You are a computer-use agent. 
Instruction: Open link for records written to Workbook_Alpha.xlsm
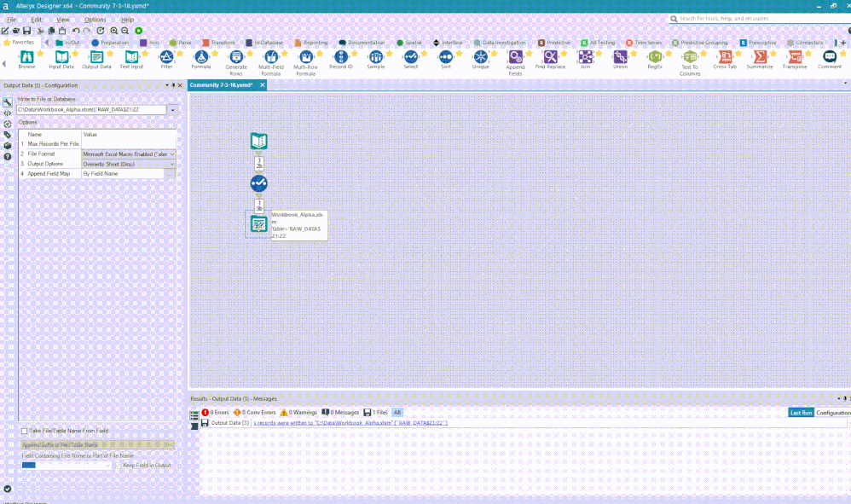pyautogui.click(x=350, y=423)
